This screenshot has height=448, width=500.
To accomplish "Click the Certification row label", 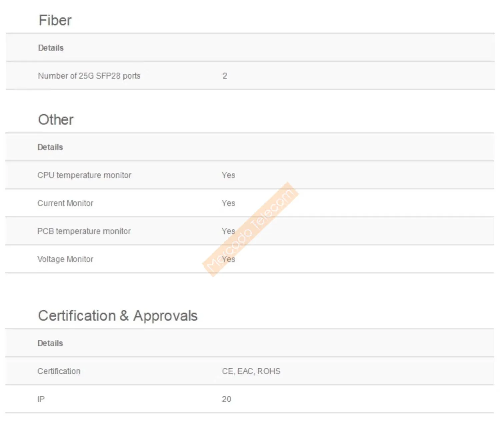I will coord(59,371).
